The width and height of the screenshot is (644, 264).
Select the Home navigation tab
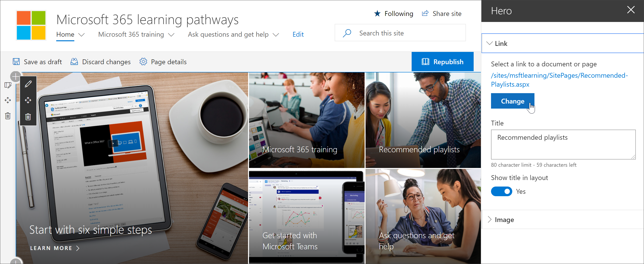tap(65, 35)
